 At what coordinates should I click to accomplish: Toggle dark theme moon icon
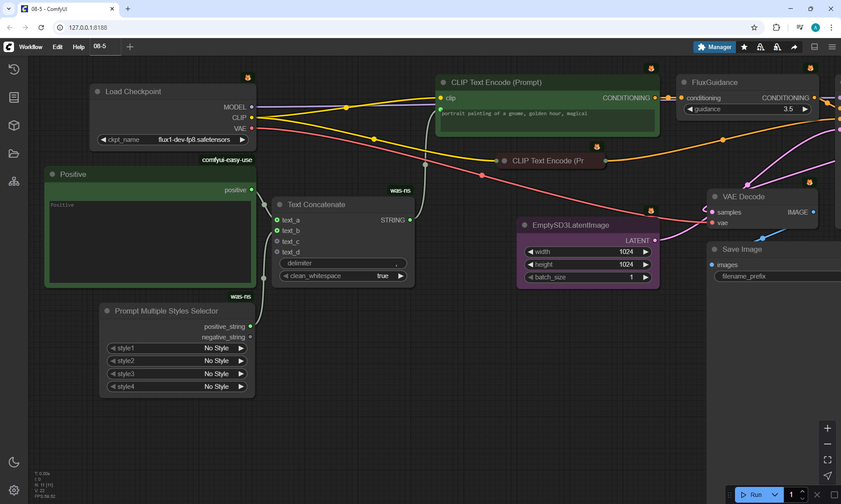pyautogui.click(x=14, y=462)
